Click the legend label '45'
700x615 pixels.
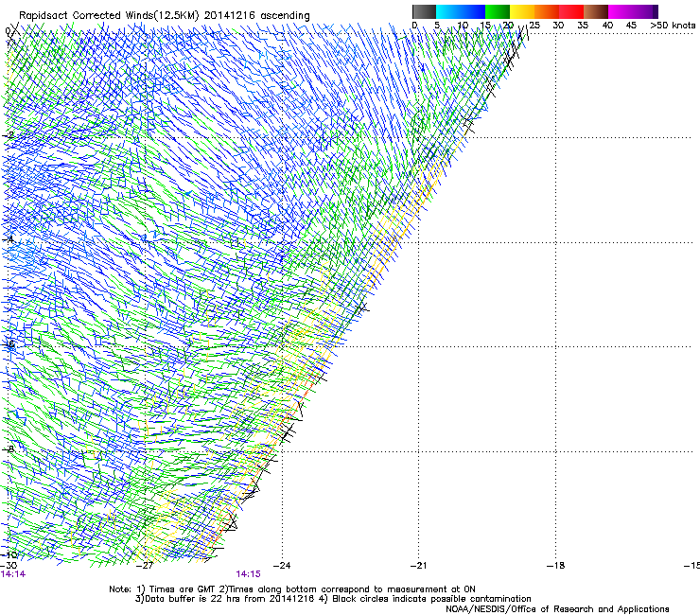pos(631,26)
